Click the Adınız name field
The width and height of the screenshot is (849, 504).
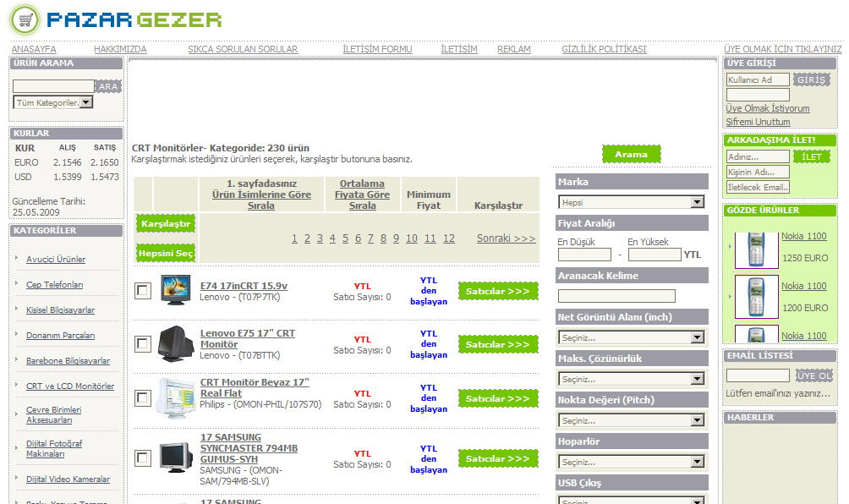point(758,156)
